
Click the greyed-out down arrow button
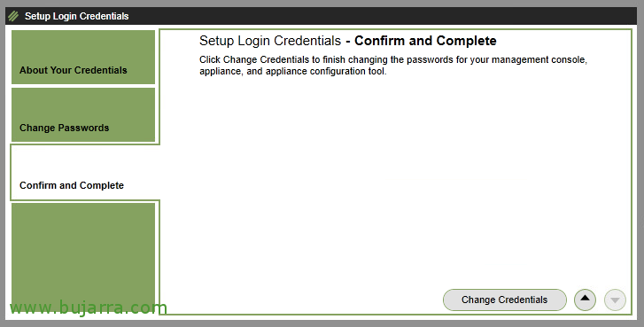click(x=615, y=300)
